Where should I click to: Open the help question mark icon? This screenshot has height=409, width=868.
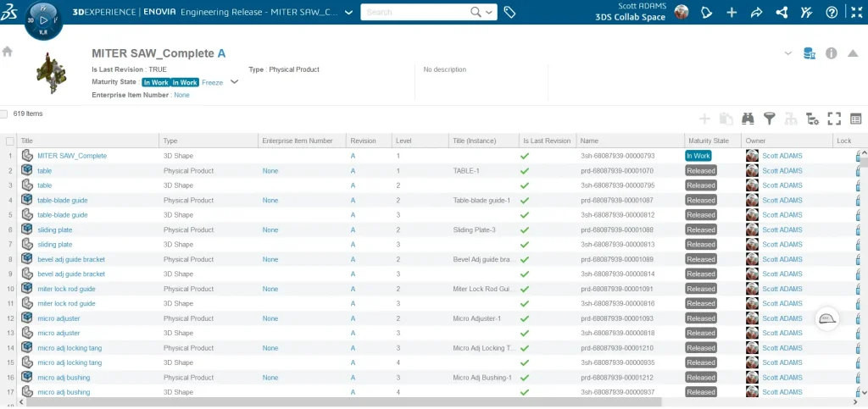tap(832, 13)
